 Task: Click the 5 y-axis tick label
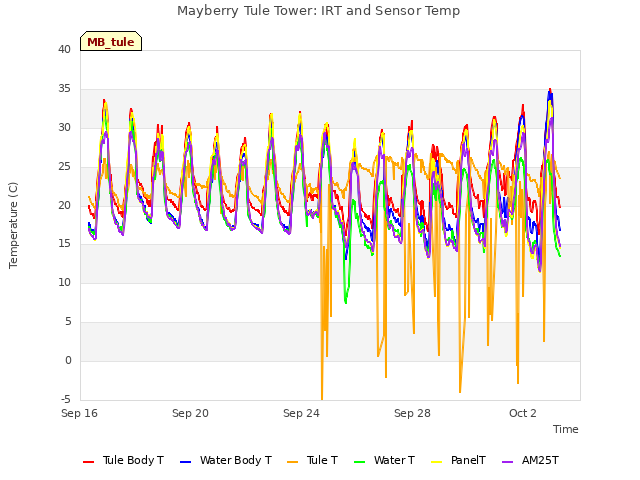tap(68, 322)
